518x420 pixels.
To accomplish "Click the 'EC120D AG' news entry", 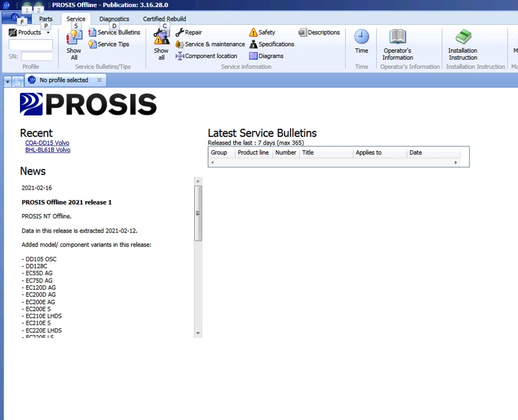I will 39,288.
